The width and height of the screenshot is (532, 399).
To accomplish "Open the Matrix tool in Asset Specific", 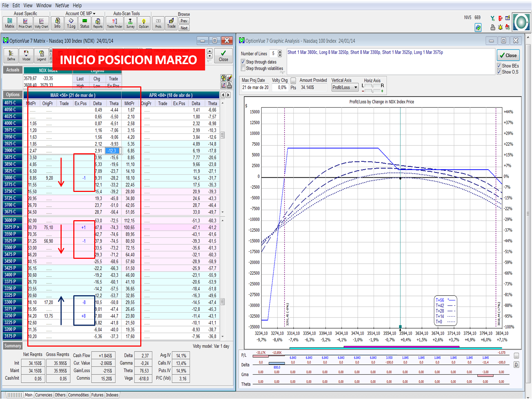I will click(10, 23).
